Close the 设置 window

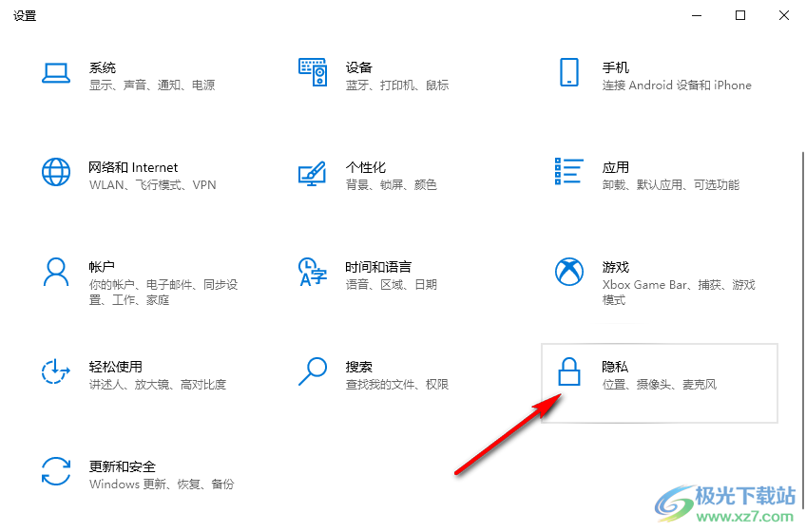click(x=784, y=15)
